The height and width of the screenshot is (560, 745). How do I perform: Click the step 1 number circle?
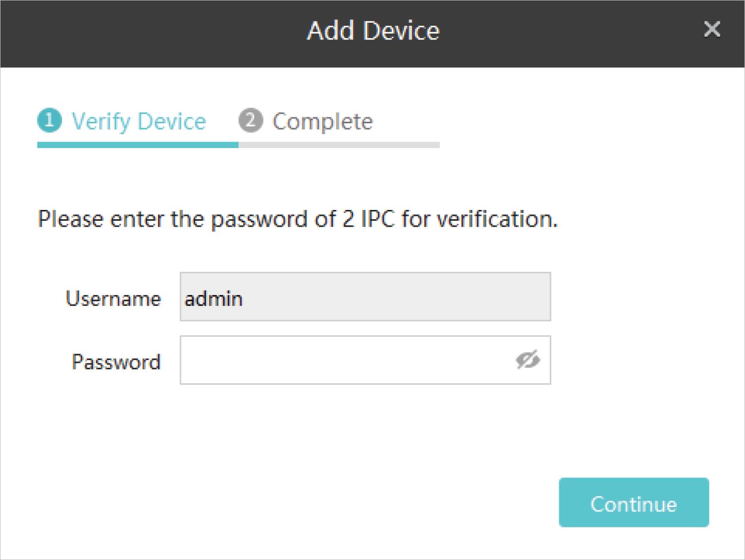click(x=49, y=121)
